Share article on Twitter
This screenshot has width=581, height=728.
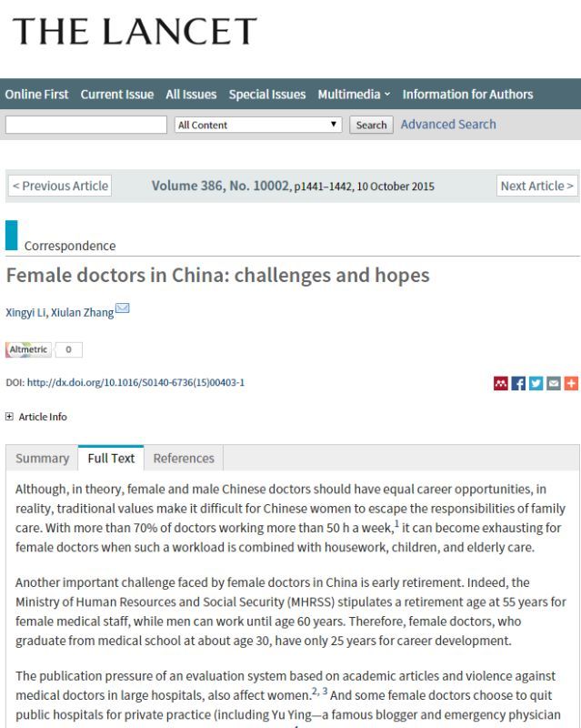click(x=536, y=383)
